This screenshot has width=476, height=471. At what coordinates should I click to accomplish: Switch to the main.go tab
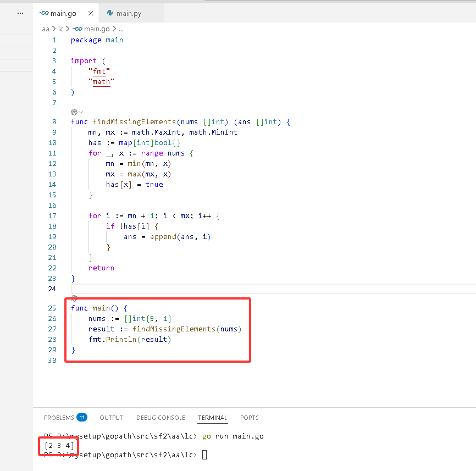tap(65, 13)
